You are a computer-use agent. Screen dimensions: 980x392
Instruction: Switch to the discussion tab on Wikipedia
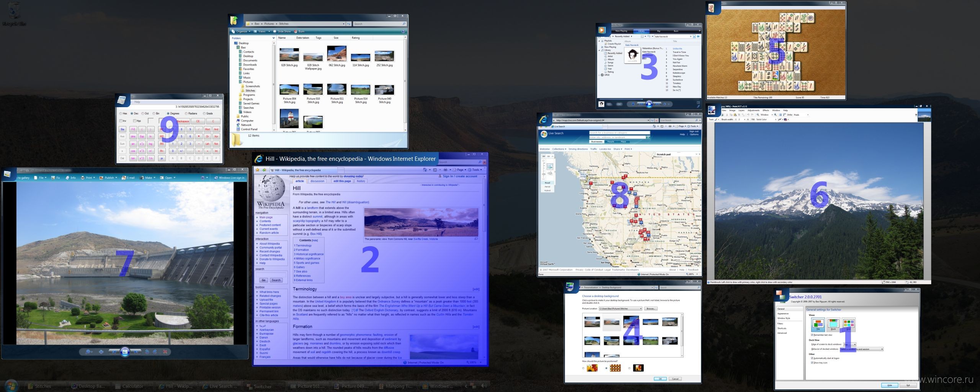(x=317, y=181)
